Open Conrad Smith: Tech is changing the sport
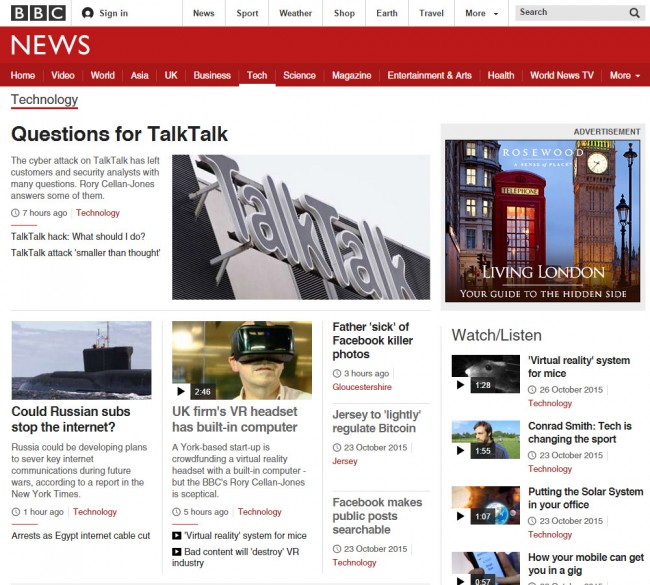 coord(580,432)
